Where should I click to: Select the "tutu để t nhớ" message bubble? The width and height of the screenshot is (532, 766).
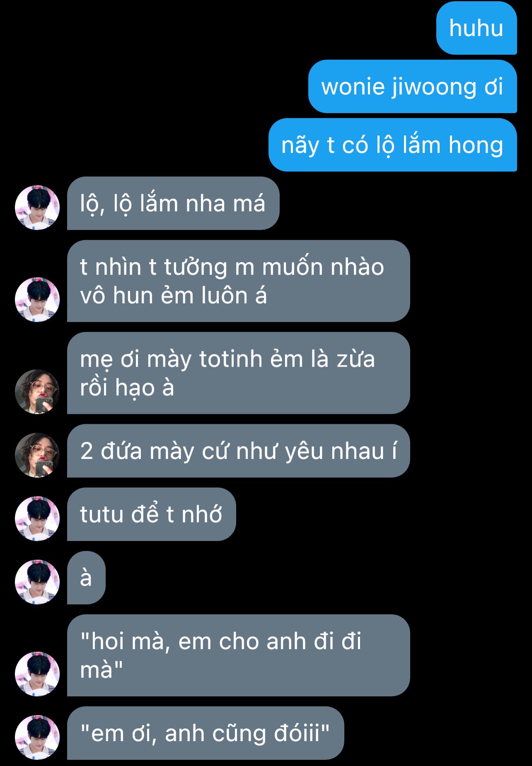[x=152, y=514]
